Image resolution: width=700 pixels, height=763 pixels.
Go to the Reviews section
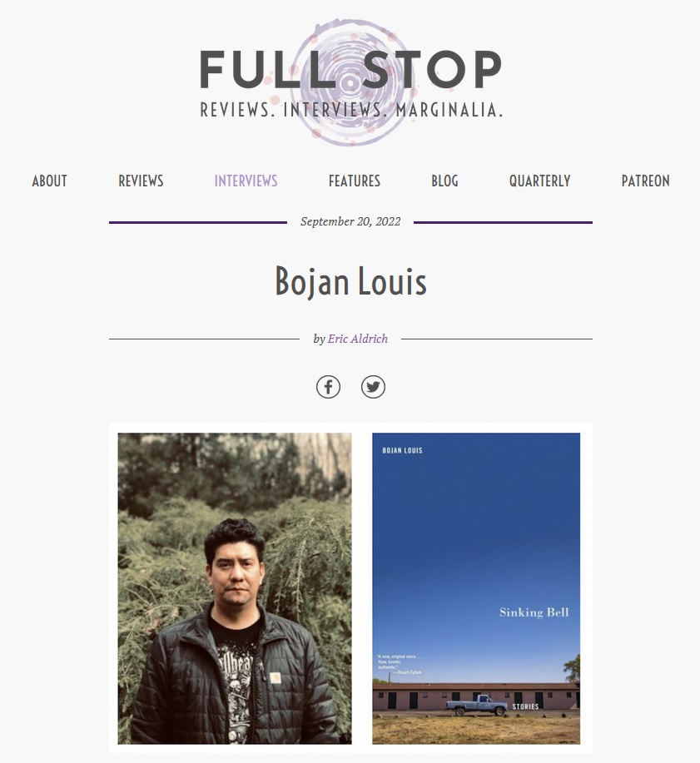click(141, 181)
